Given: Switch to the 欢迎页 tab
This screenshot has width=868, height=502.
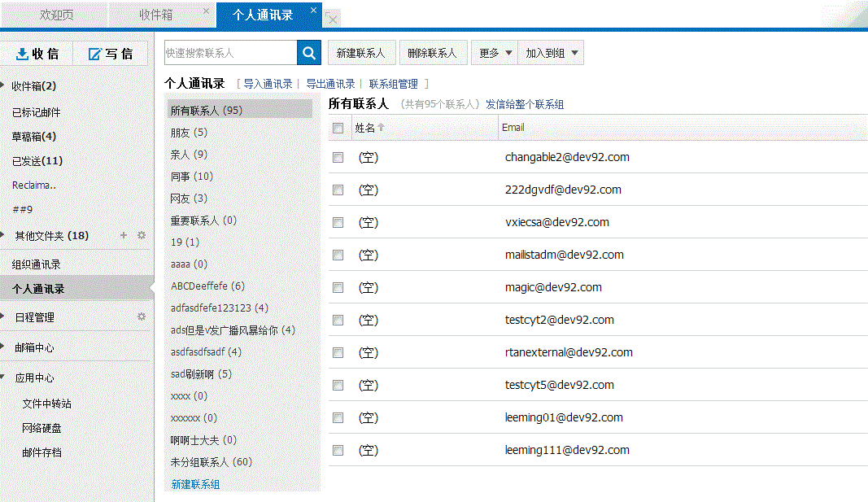Looking at the screenshot, I should [x=56, y=15].
